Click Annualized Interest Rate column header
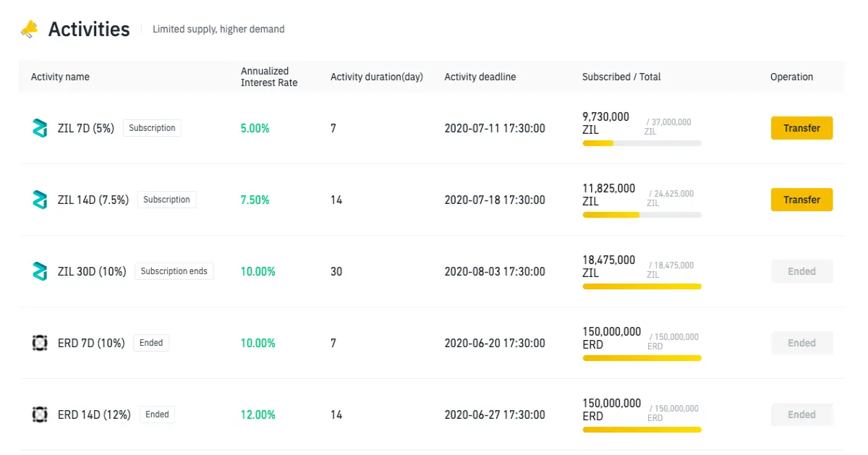The height and width of the screenshot is (455, 868). tap(269, 77)
